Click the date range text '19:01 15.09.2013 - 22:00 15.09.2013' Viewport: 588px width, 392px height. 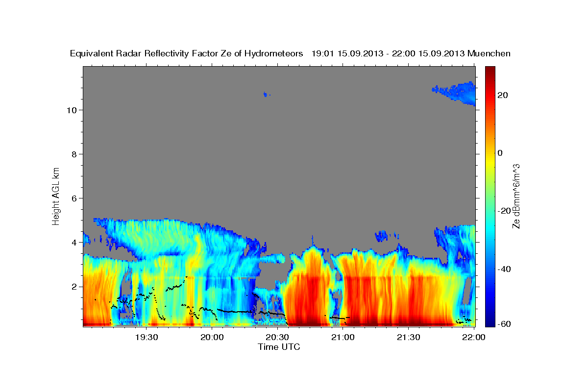(388, 53)
